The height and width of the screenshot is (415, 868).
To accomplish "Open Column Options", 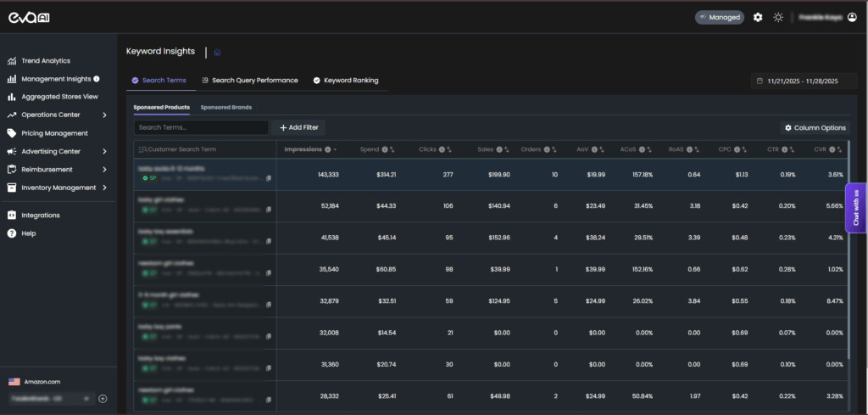I will pos(815,127).
